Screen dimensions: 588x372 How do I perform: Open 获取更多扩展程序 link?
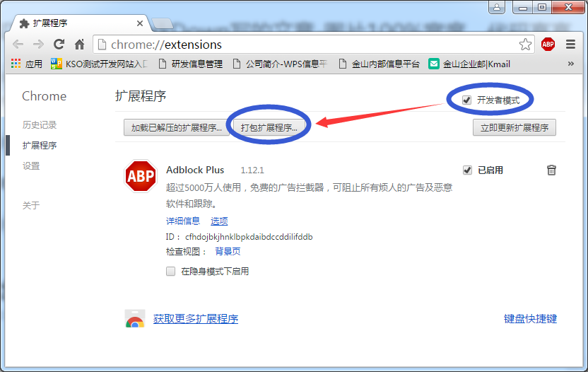coord(195,319)
